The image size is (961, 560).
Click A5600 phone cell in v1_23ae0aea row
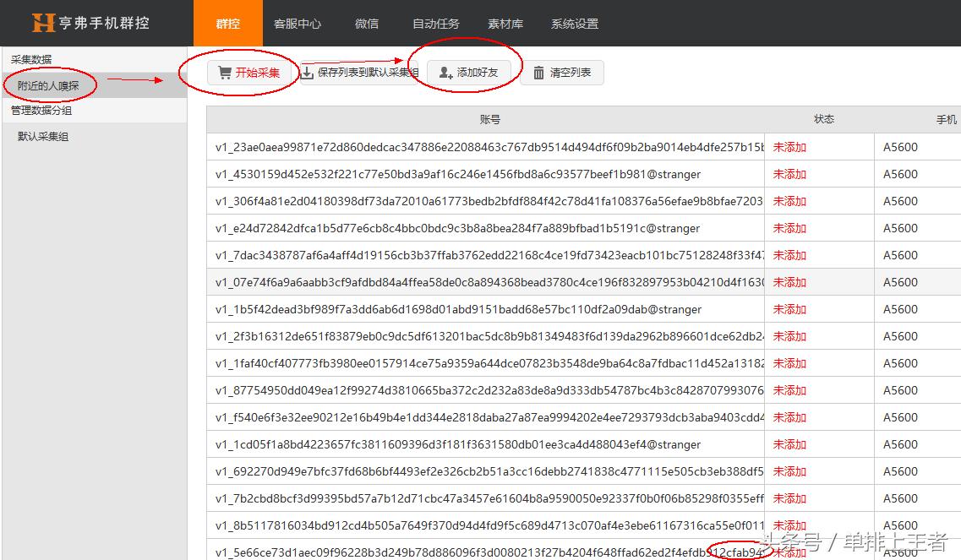pyautogui.click(x=900, y=147)
